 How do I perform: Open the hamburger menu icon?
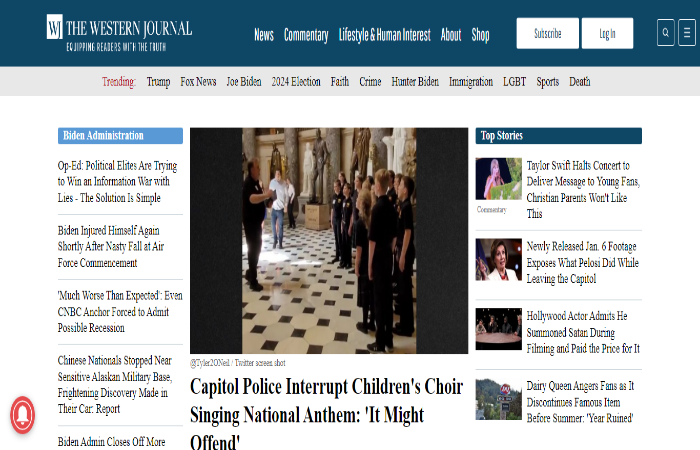point(687,33)
